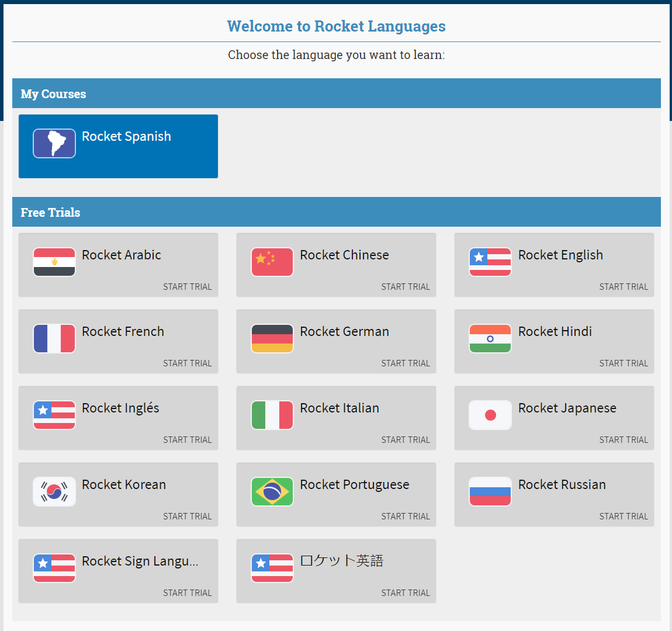Image resolution: width=672 pixels, height=631 pixels.
Task: Select the Rocket Inglés title text
Action: [x=120, y=408]
